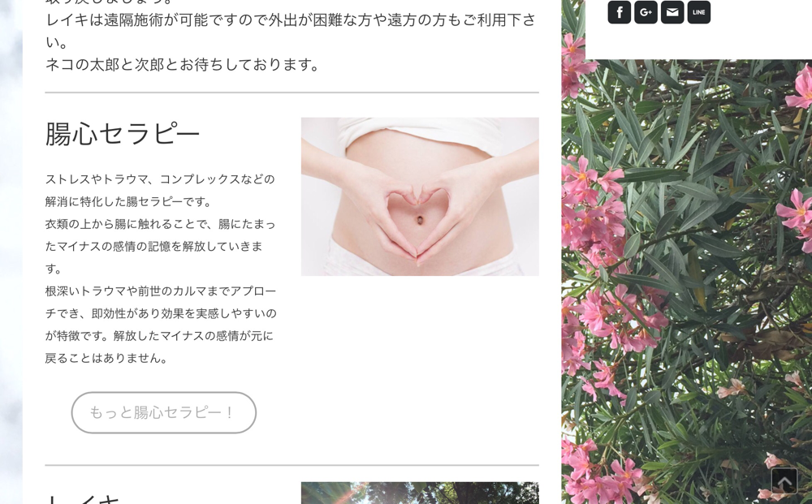The image size is (812, 504).
Task: Open the email envelope share icon
Action: pos(672,12)
